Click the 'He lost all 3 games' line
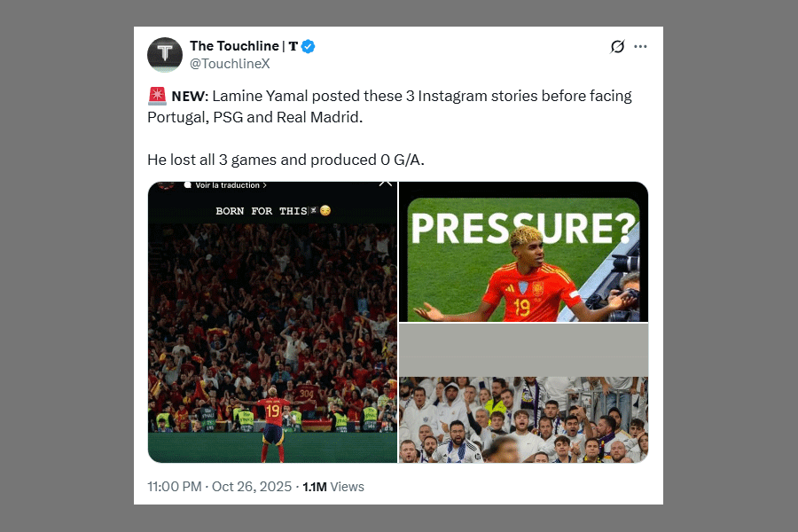 click(x=286, y=160)
